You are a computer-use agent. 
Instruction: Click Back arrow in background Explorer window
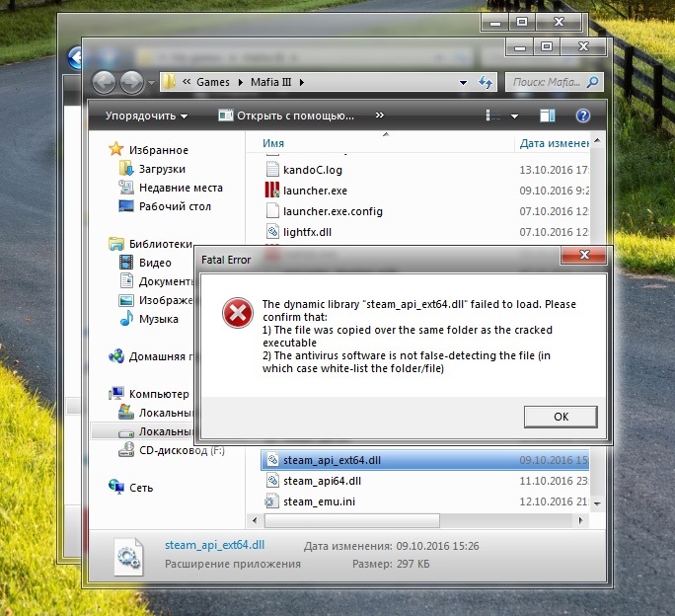pos(76,57)
